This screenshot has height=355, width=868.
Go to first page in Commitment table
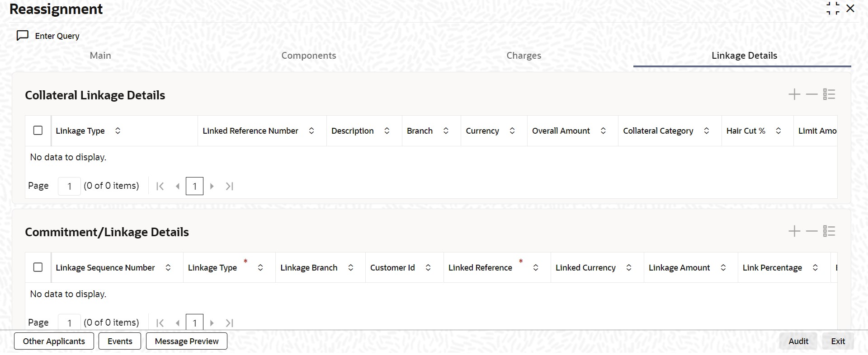coord(160,323)
